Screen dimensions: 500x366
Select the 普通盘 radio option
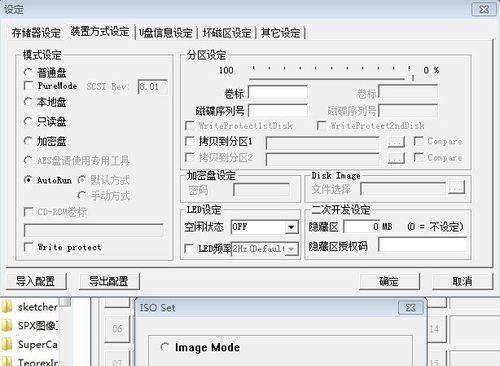tap(28, 73)
